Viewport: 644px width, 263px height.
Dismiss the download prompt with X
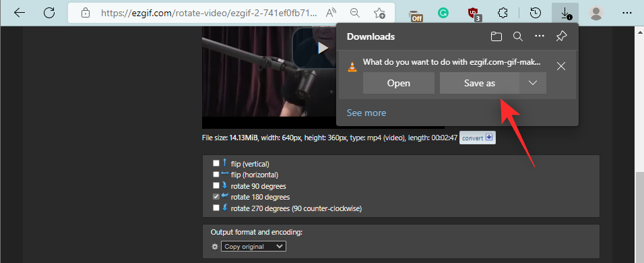(x=561, y=66)
